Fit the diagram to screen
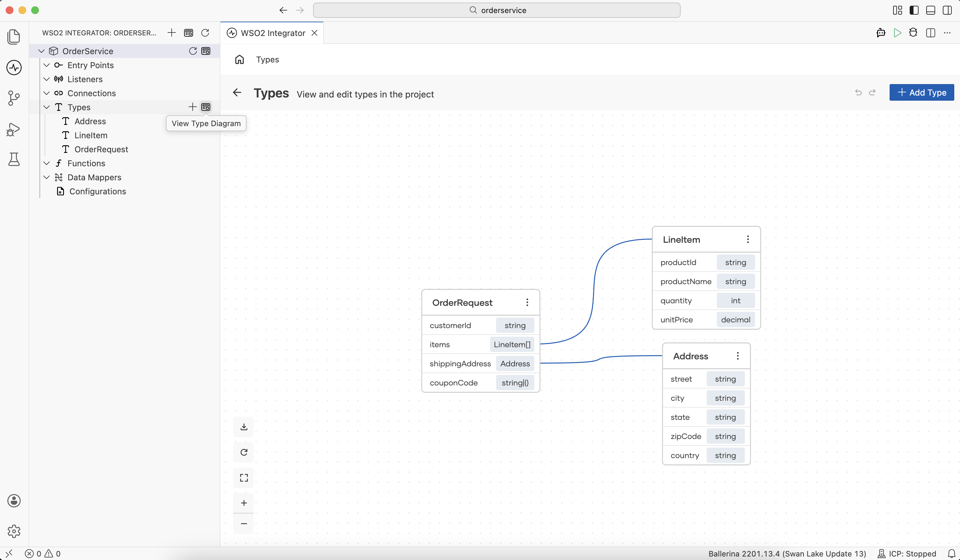This screenshot has height=560, width=960. click(244, 478)
